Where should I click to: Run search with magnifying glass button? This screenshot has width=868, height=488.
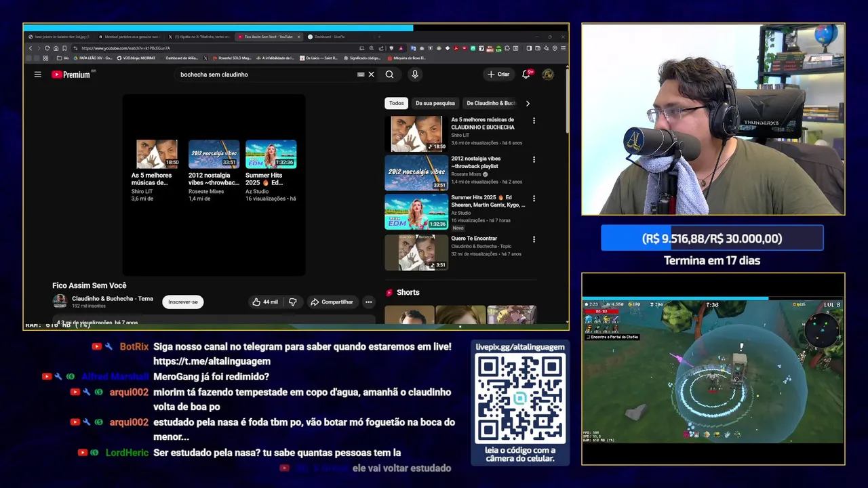[389, 75]
